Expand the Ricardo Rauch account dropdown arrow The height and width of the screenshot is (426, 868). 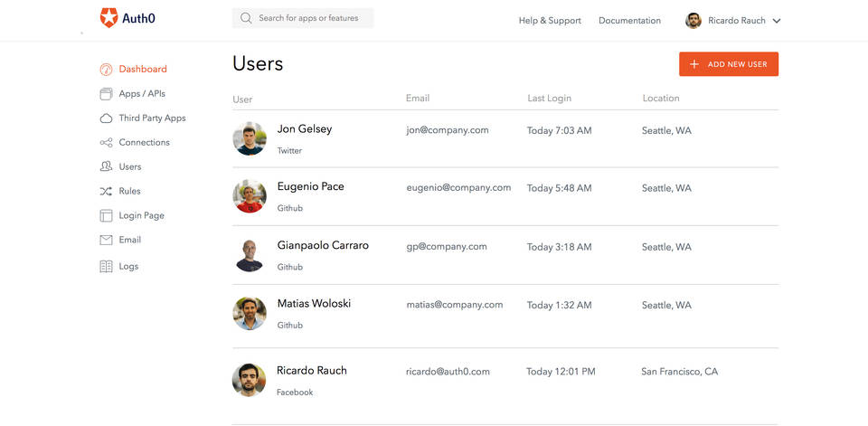click(x=777, y=21)
